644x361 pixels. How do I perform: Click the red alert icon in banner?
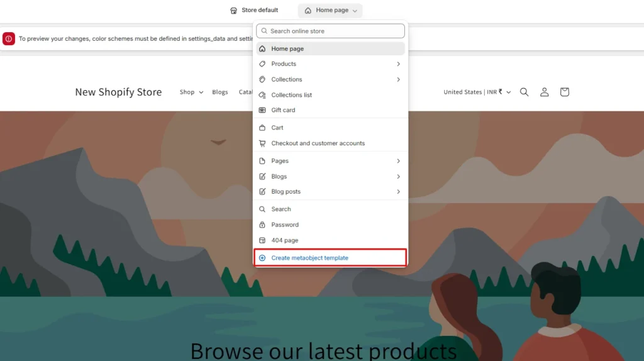pos(9,38)
